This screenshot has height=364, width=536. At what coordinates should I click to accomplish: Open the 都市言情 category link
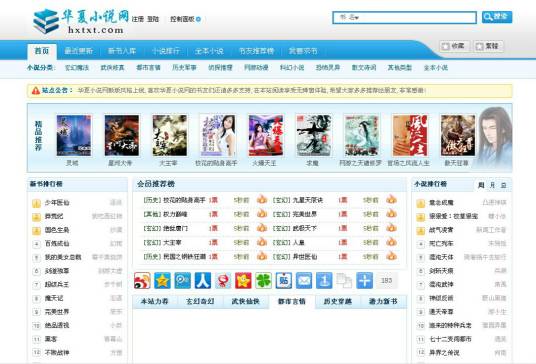148,68
